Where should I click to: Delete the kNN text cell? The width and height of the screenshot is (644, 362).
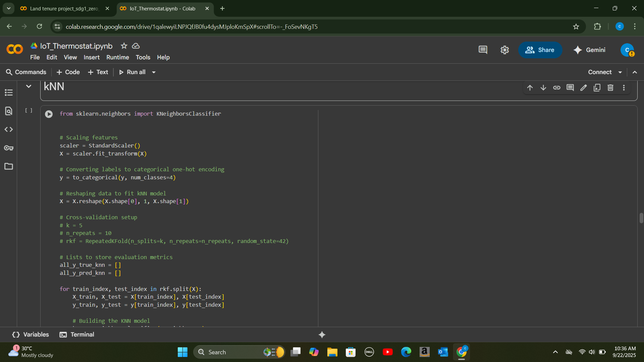[x=610, y=88]
